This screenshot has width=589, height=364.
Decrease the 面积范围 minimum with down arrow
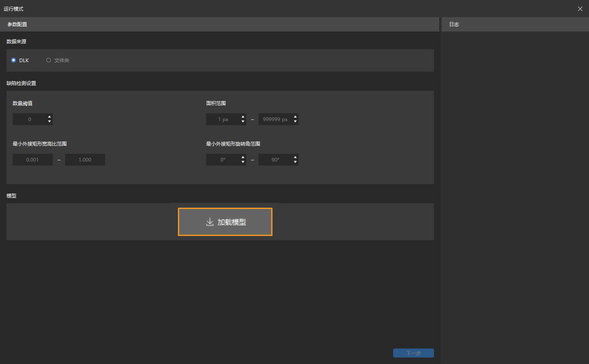(x=243, y=121)
